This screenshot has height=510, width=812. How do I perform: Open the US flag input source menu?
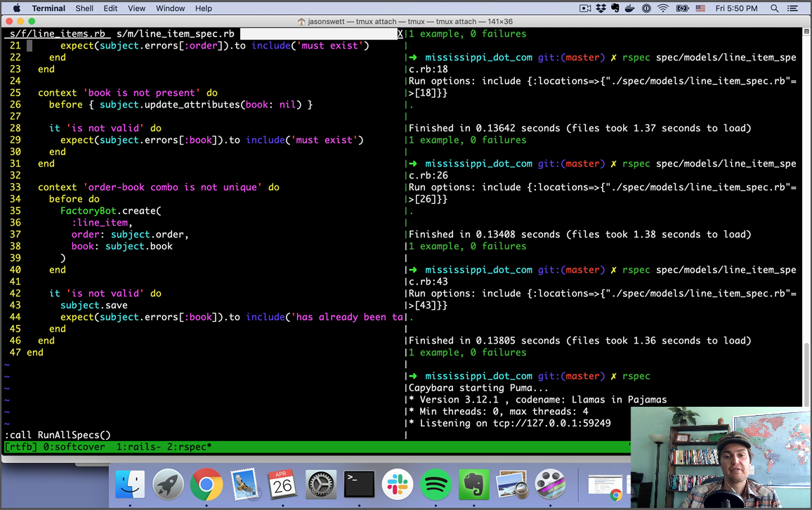pos(700,8)
